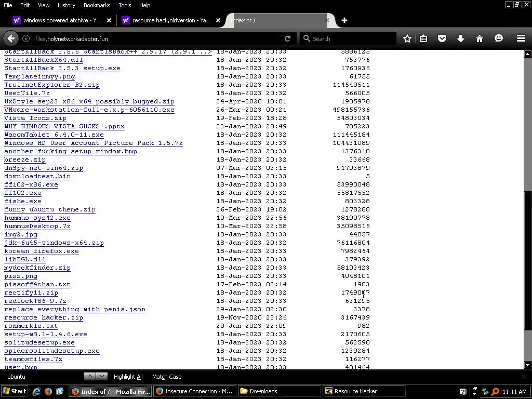Open the File menu

(x=7, y=5)
